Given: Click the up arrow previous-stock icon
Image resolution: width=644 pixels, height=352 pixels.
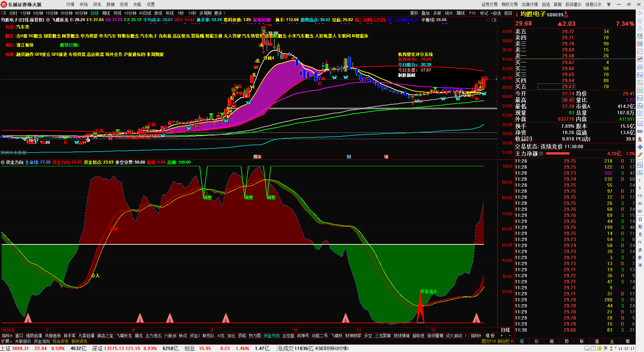Looking at the screenshot, I should (x=640, y=21).
